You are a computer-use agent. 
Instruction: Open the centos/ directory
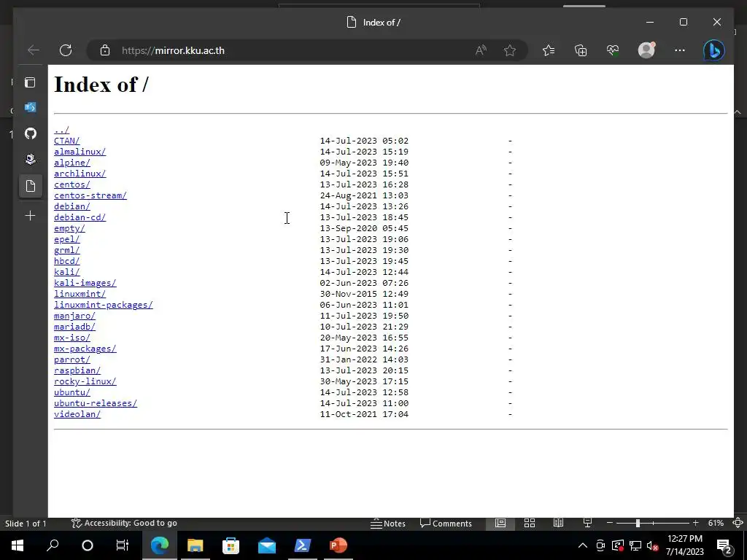[x=72, y=184]
